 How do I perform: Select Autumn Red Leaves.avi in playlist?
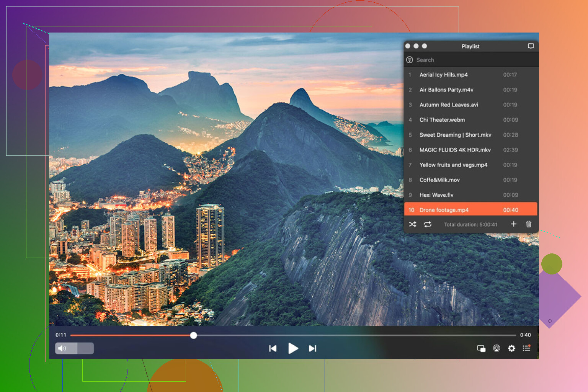click(471, 105)
